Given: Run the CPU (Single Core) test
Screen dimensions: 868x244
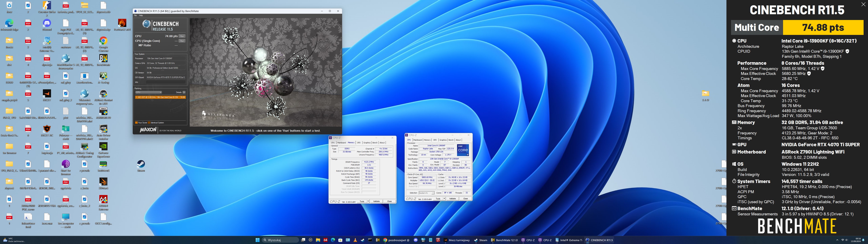Looking at the screenshot, I should tap(182, 41).
